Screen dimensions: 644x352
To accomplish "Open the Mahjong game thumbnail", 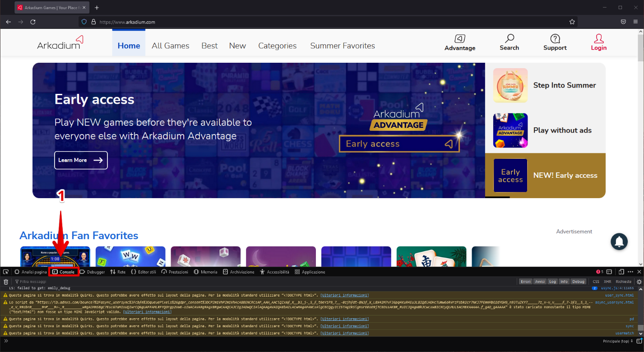I will point(431,256).
